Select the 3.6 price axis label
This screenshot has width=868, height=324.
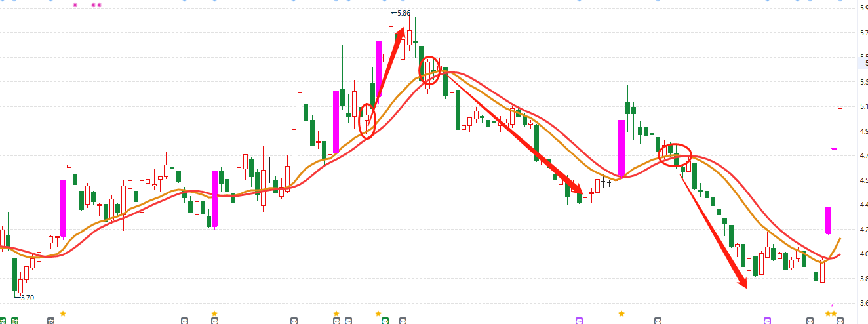pos(863,303)
